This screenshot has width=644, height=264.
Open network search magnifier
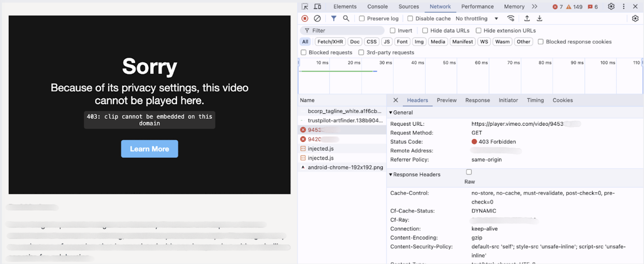346,19
